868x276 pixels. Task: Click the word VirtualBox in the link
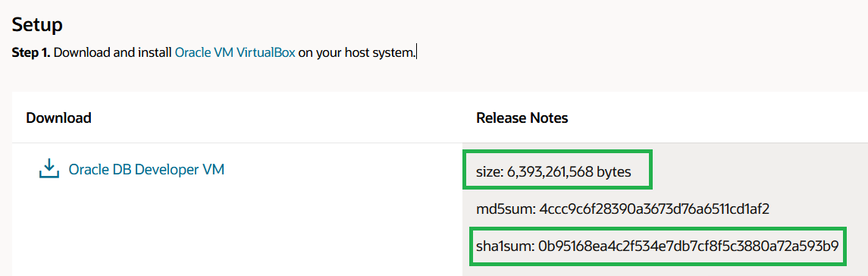[266, 53]
